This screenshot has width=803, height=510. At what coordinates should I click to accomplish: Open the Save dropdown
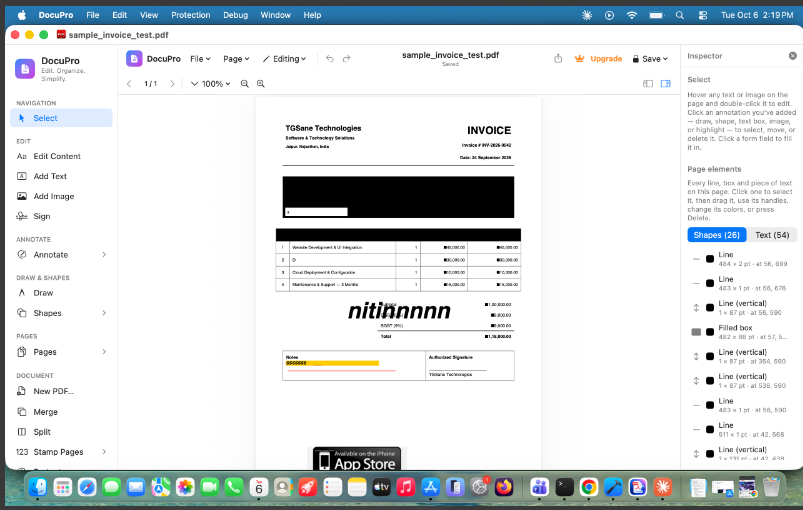[650, 59]
